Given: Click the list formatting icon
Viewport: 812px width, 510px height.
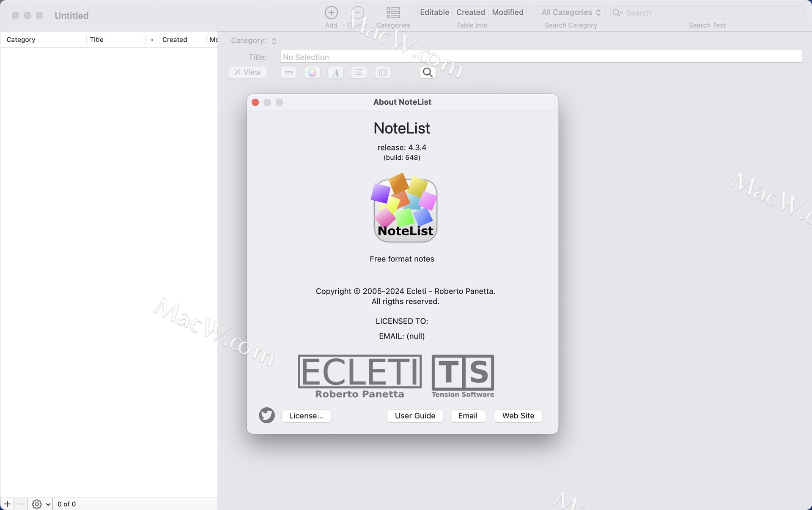Looking at the screenshot, I should coord(359,73).
